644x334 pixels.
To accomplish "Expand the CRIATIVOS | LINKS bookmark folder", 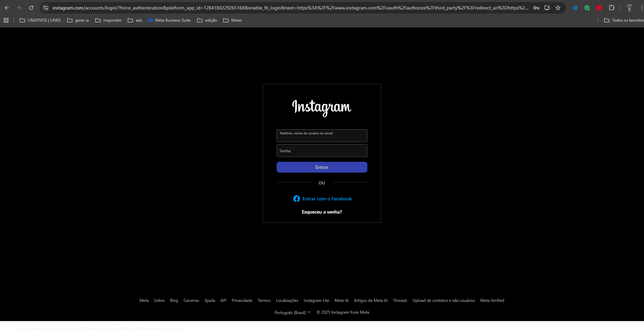I will click(40, 20).
